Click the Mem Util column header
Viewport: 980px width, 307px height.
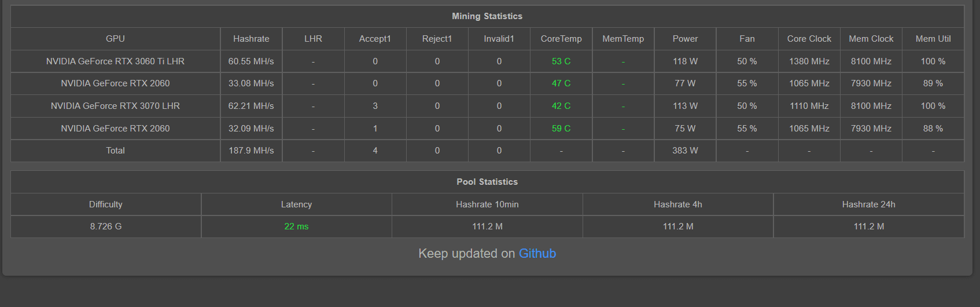pos(933,39)
